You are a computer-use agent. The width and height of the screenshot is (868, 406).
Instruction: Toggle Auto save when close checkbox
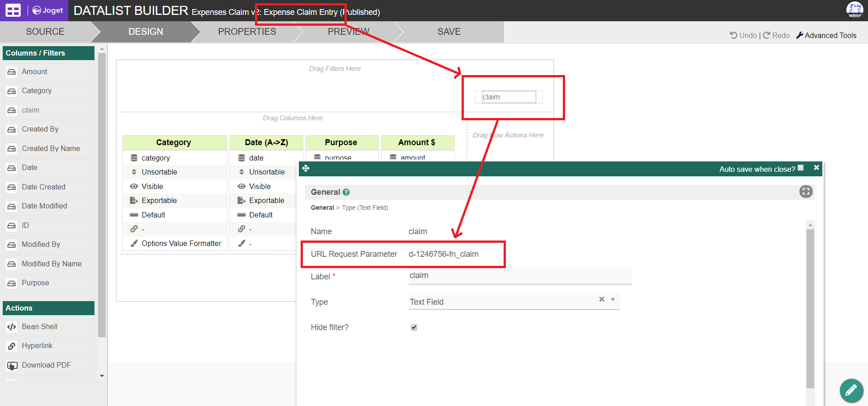click(x=801, y=168)
